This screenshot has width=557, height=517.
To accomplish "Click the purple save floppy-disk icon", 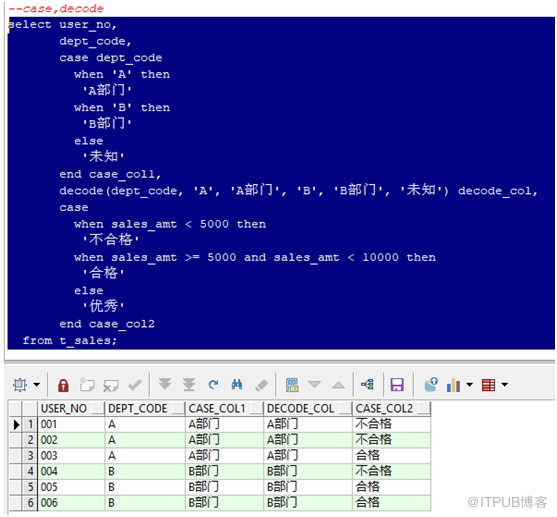I will pyautogui.click(x=397, y=384).
